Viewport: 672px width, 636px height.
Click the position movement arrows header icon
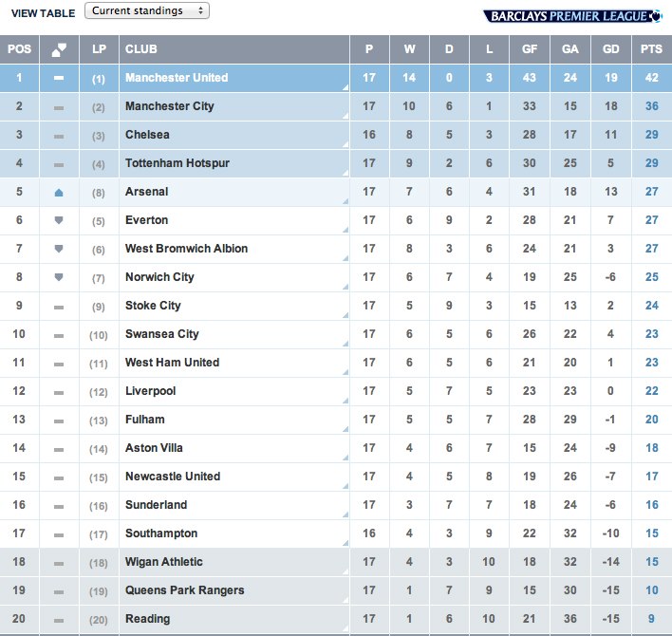59,49
